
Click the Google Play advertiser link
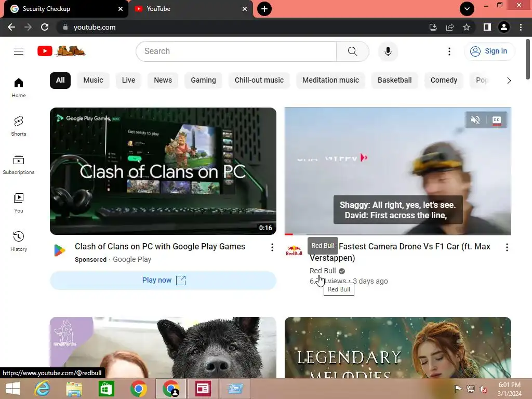132,260
